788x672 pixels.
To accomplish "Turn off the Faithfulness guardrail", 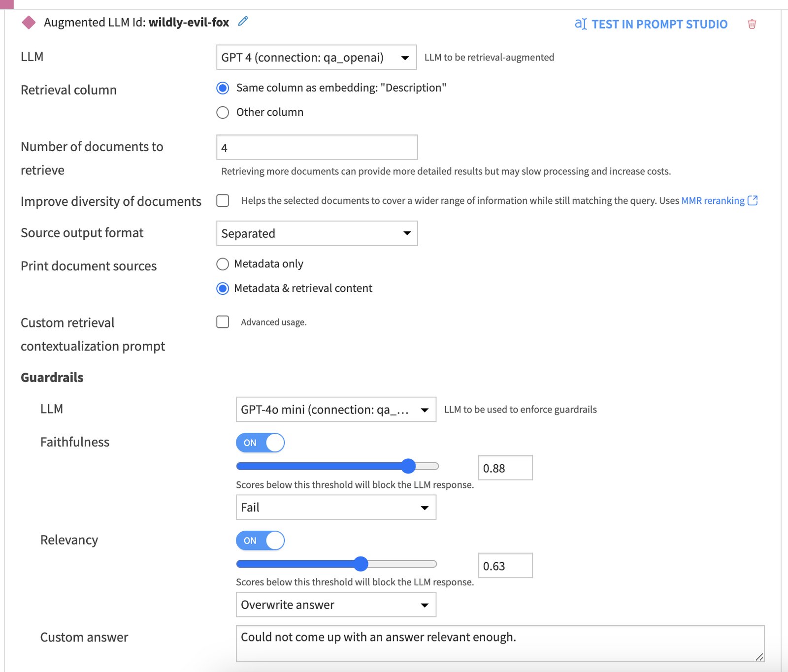I will click(260, 442).
